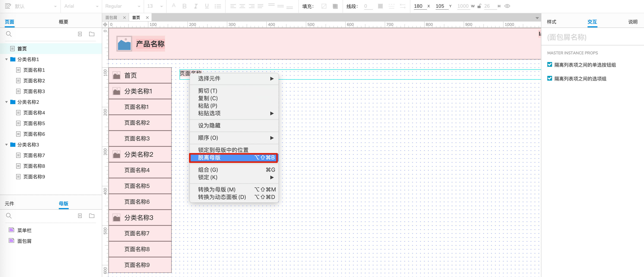This screenshot has width=644, height=277.
Task: Click the no-fill transparent swatch
Action: tap(324, 6)
